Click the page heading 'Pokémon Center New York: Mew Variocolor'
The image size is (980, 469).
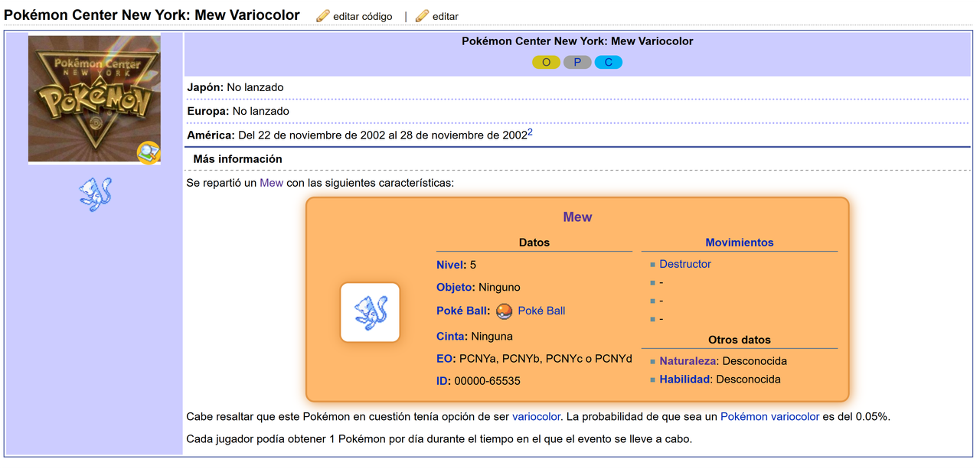(x=152, y=15)
